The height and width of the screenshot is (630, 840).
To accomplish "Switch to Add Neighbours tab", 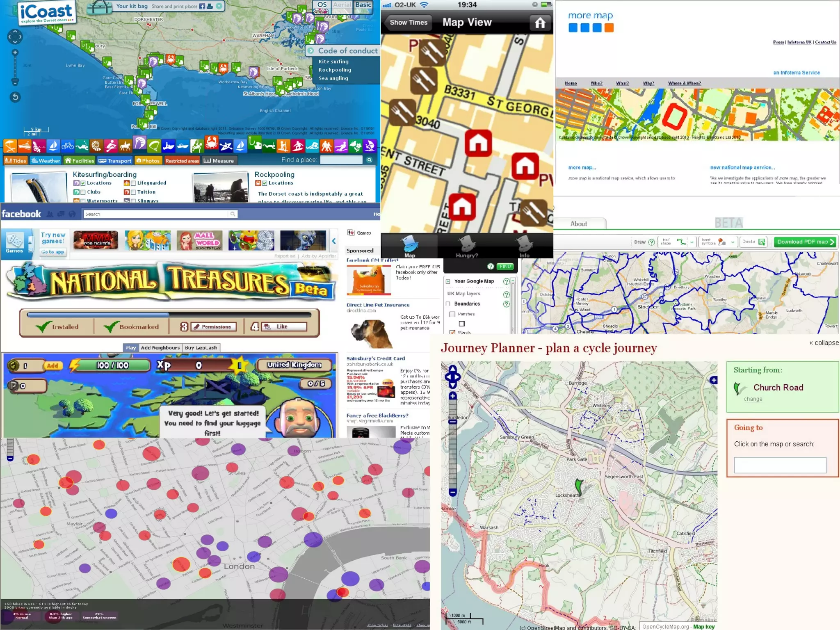I will point(160,348).
